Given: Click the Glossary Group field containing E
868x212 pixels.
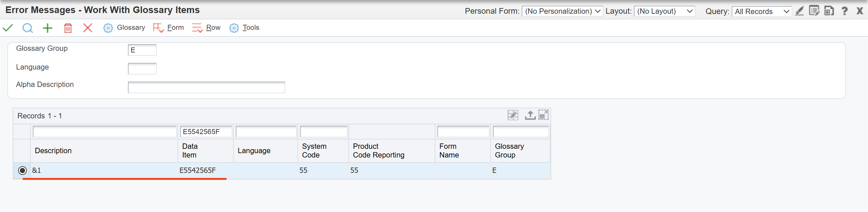Looking at the screenshot, I should [142, 50].
